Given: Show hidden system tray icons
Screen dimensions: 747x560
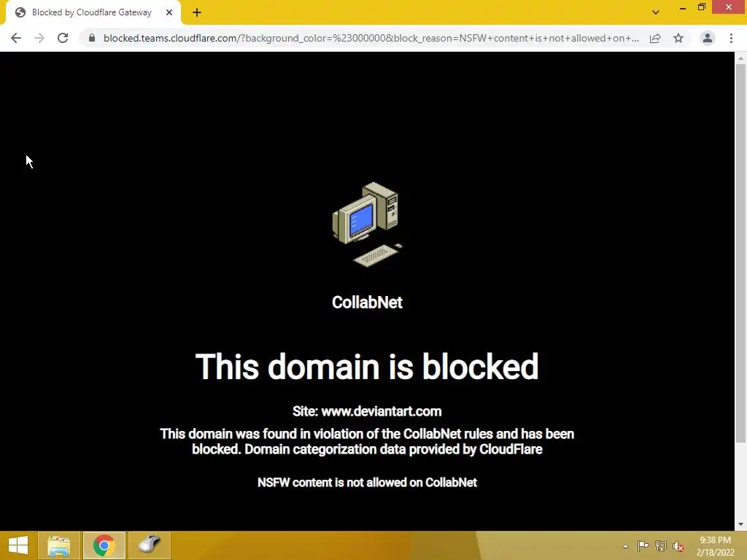Looking at the screenshot, I should click(x=625, y=546).
